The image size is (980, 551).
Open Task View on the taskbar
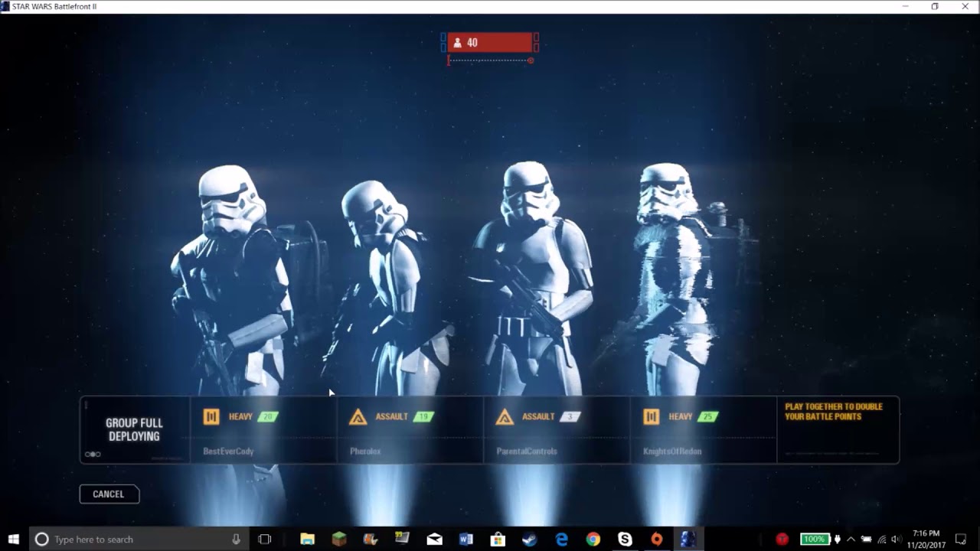[265, 540]
